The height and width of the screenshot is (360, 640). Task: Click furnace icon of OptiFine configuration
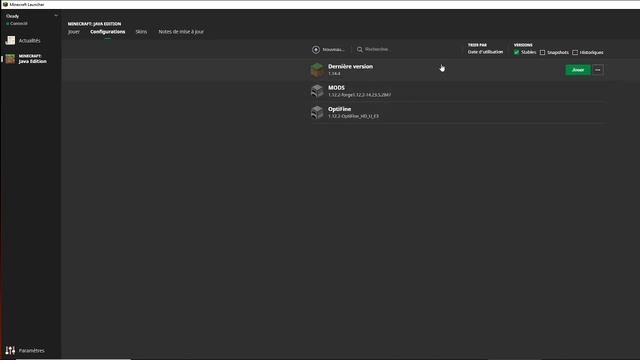click(317, 112)
